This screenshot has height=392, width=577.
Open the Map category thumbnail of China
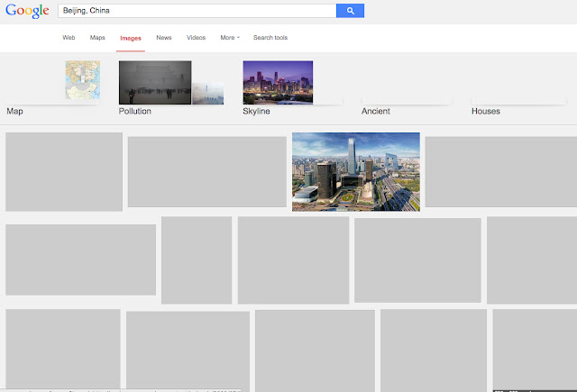[83, 80]
